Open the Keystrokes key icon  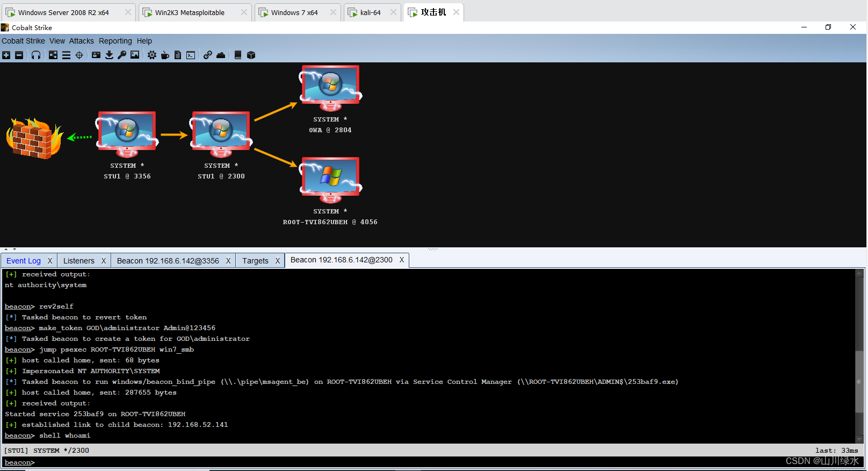(x=122, y=55)
